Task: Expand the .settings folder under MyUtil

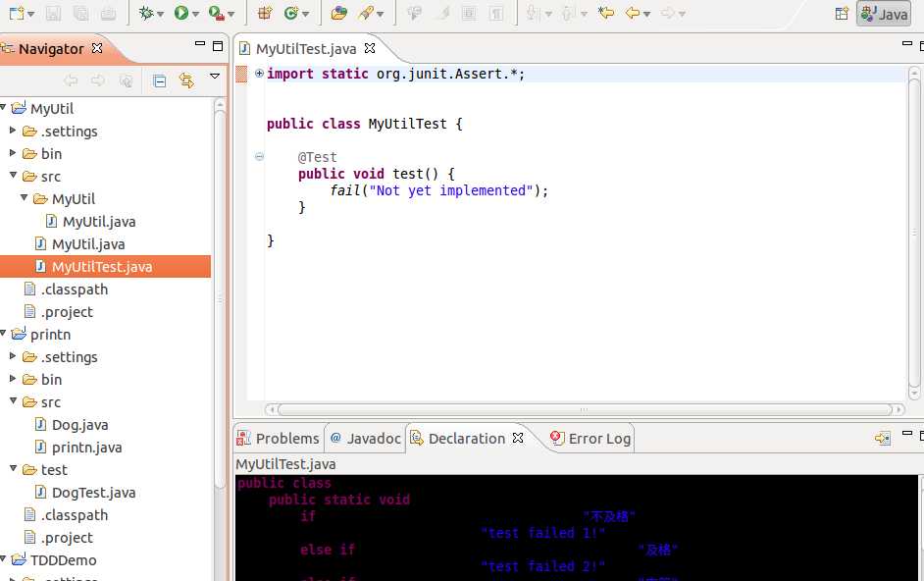Action: coord(13,131)
